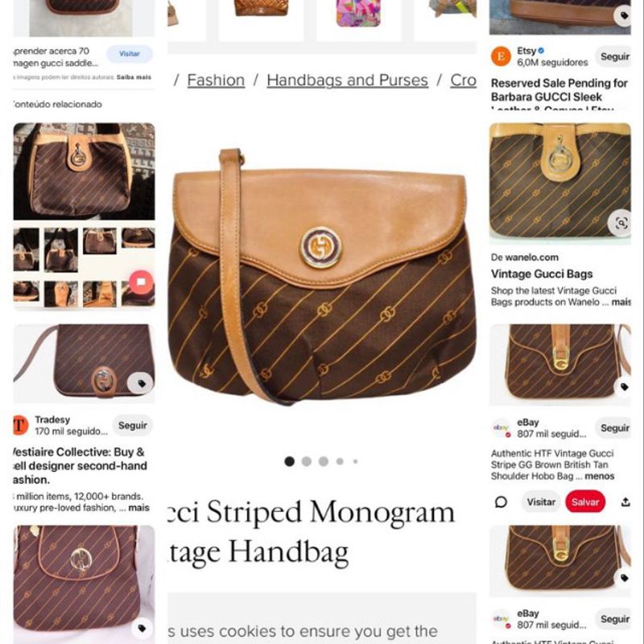Select the third carousel dot indicator

coord(324,461)
